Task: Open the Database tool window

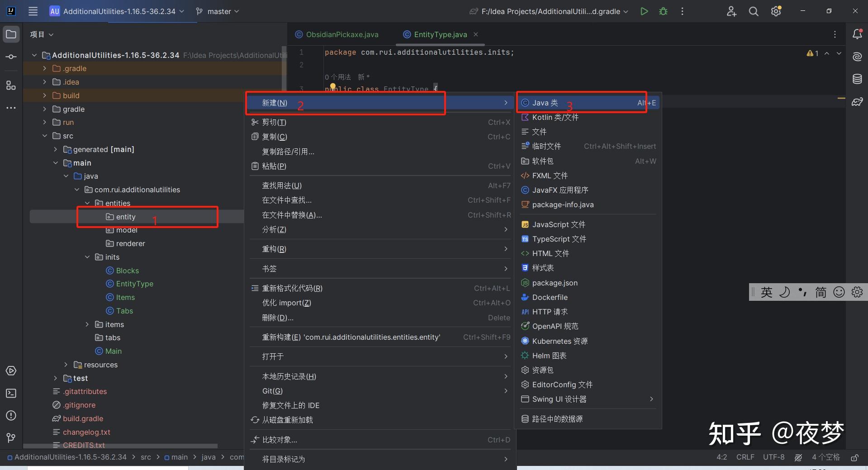Action: (x=857, y=79)
